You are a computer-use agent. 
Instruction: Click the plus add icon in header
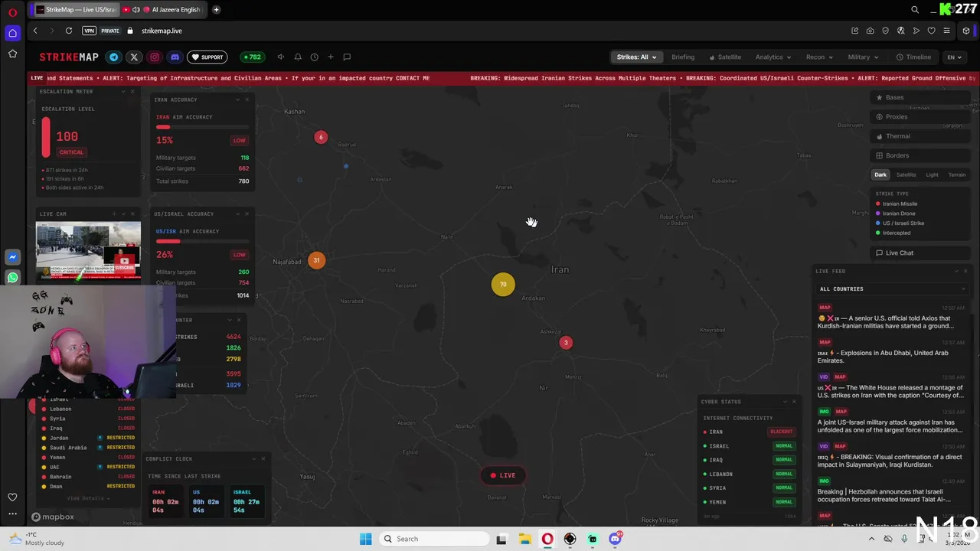(331, 57)
